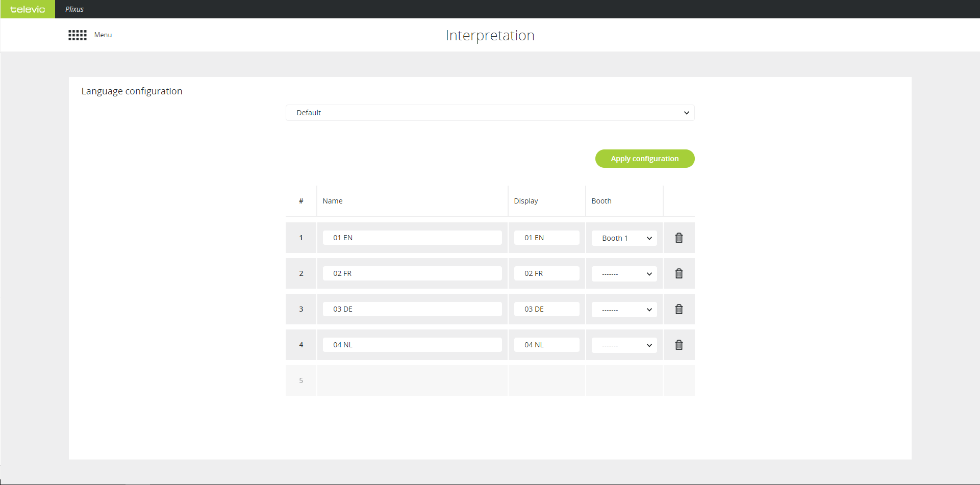
Task: Click row number 1 cell
Action: [301, 238]
